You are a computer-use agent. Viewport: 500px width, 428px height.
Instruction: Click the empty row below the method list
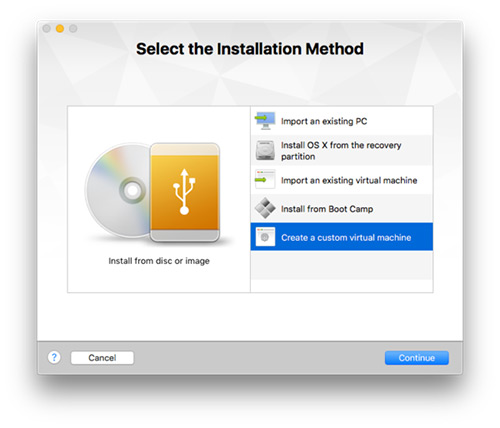click(342, 265)
